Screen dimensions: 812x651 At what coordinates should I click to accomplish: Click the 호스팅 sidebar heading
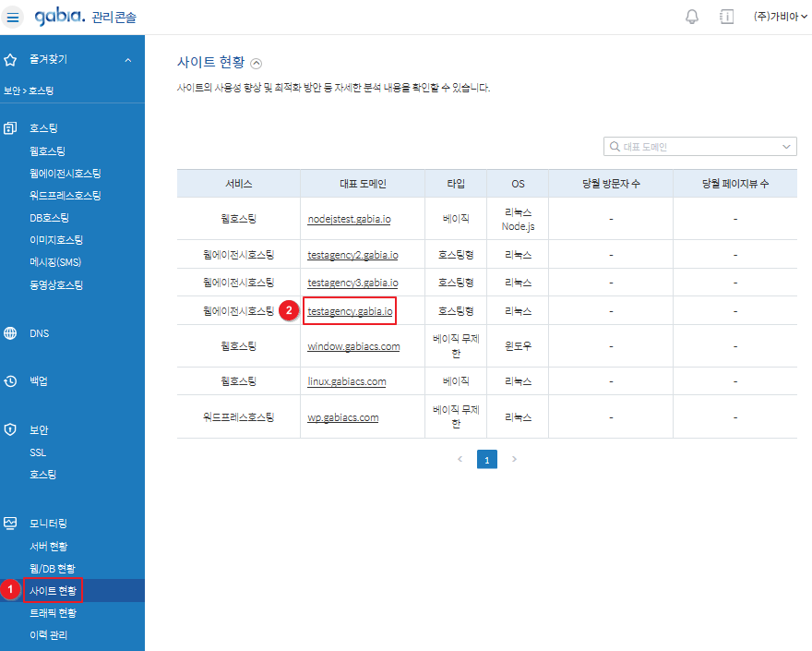(43, 128)
